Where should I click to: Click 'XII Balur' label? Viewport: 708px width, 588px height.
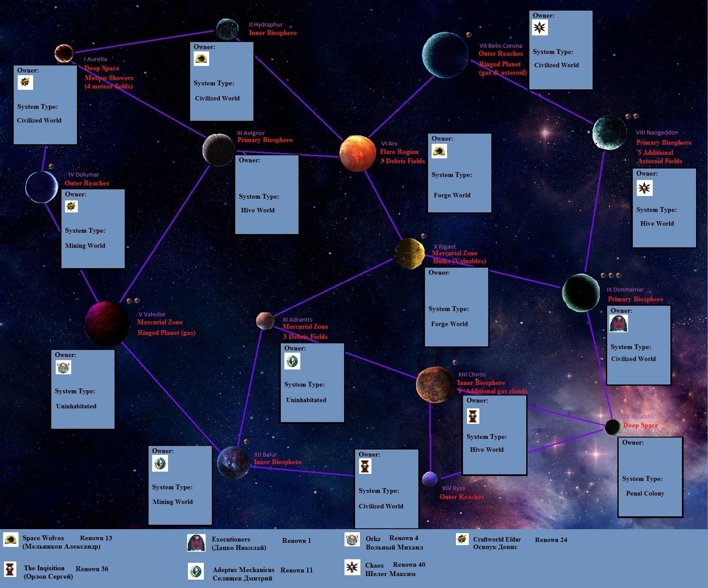265,454
